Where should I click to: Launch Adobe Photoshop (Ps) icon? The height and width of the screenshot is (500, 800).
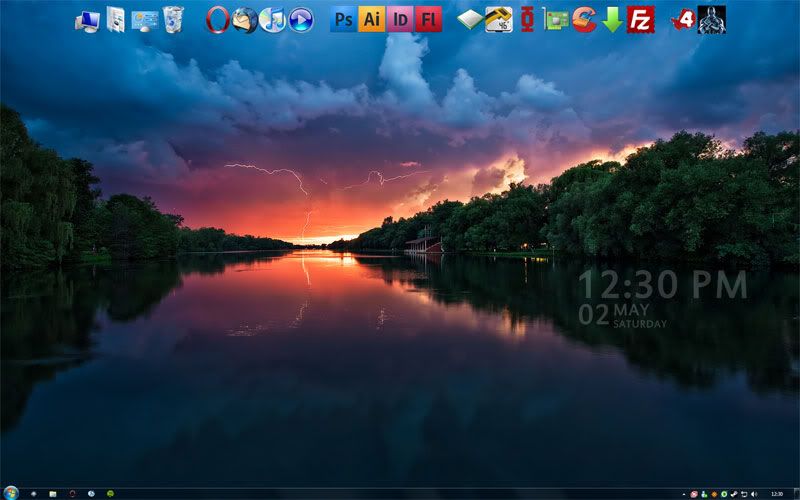pos(343,19)
